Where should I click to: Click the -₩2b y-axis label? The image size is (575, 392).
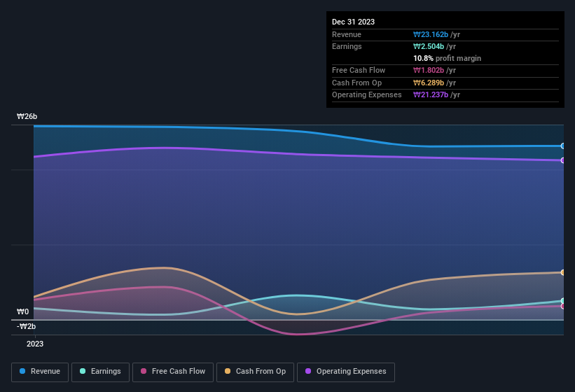point(26,326)
